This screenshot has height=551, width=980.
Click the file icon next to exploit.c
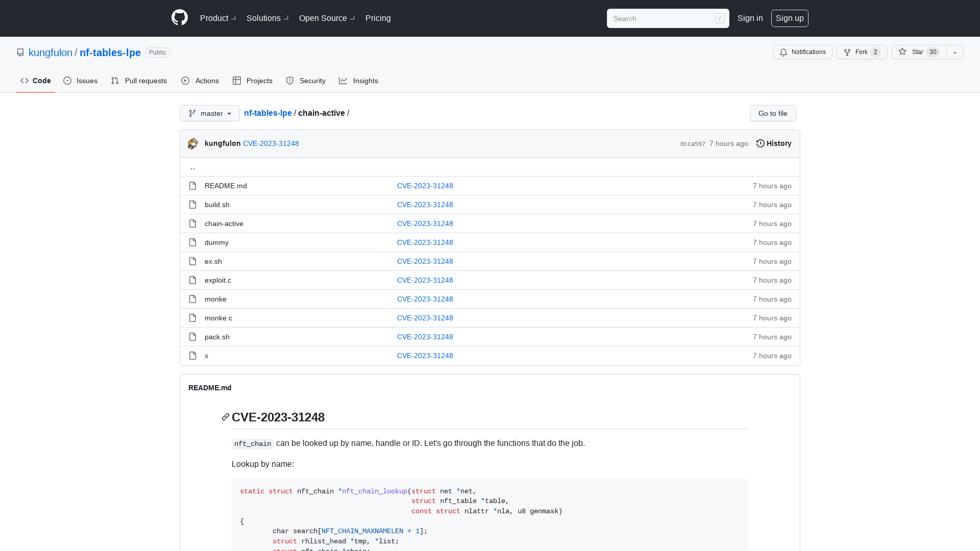192,280
